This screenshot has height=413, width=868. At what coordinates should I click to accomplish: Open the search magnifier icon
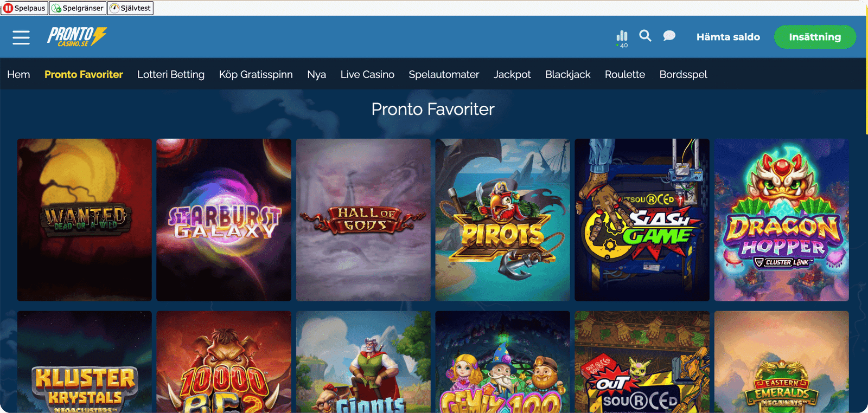pos(645,36)
